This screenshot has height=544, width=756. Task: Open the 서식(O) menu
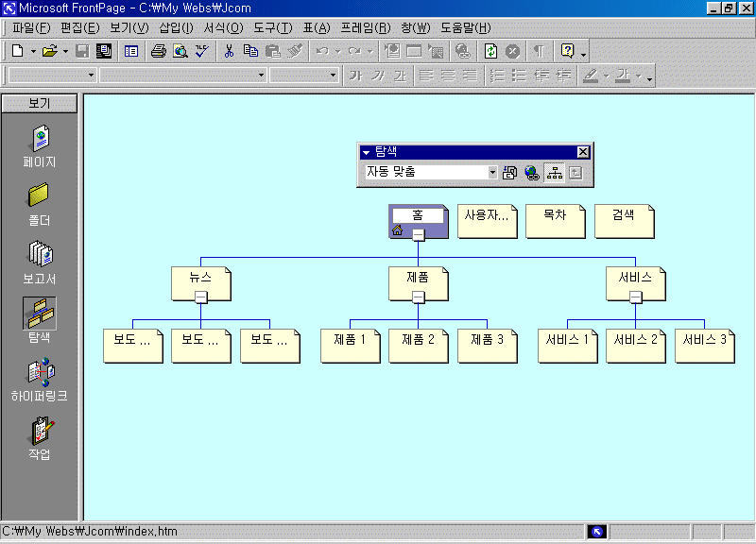[x=223, y=28]
